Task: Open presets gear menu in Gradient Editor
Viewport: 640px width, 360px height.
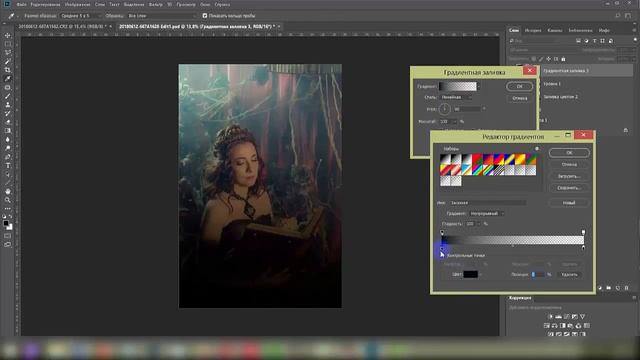Action: click(x=537, y=149)
